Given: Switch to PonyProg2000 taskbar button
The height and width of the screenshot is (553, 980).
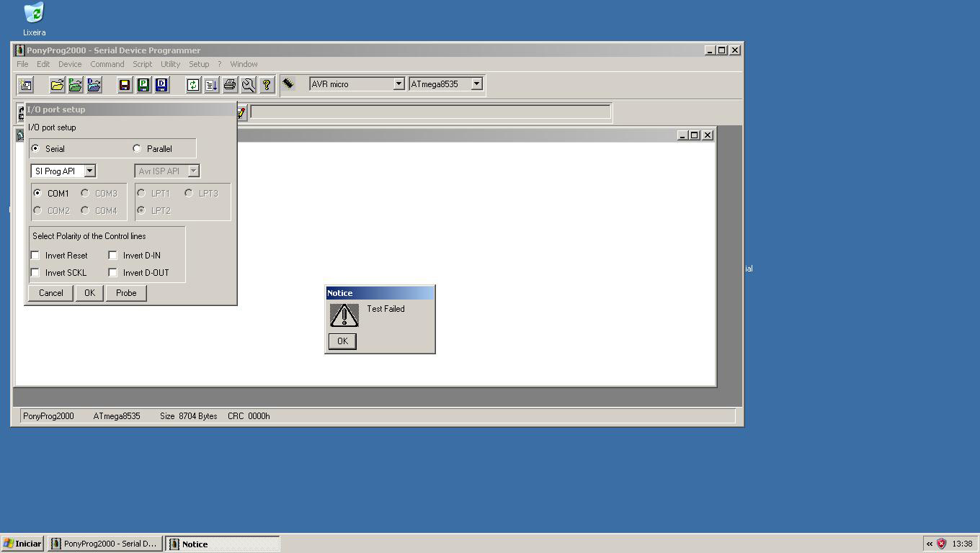Looking at the screenshot, I should pos(104,544).
